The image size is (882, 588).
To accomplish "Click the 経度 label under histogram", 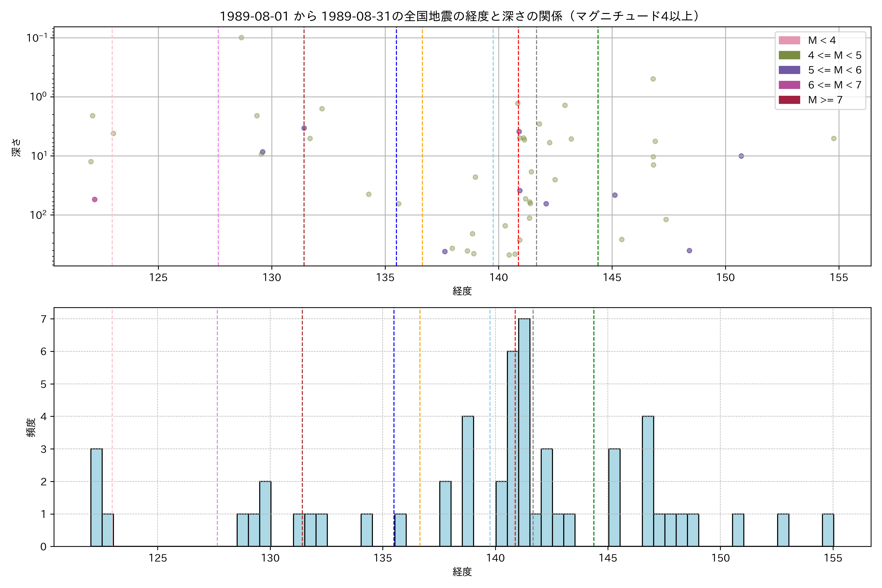I will tap(462, 572).
